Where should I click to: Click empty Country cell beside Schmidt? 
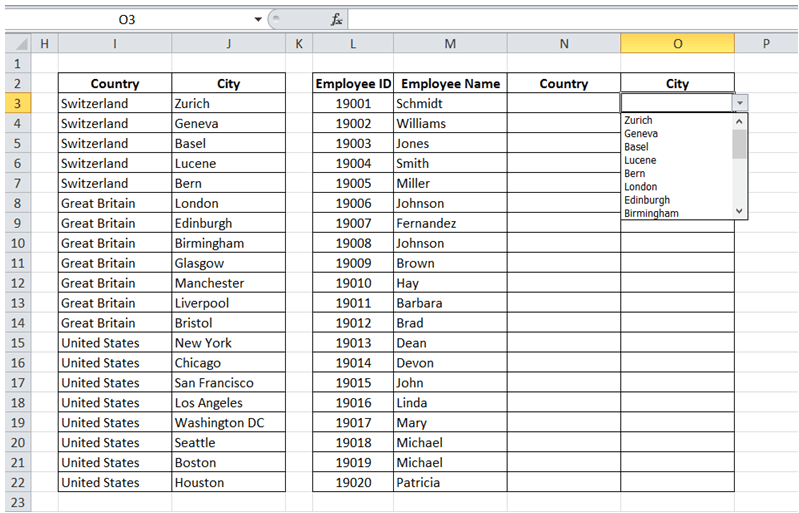point(564,103)
